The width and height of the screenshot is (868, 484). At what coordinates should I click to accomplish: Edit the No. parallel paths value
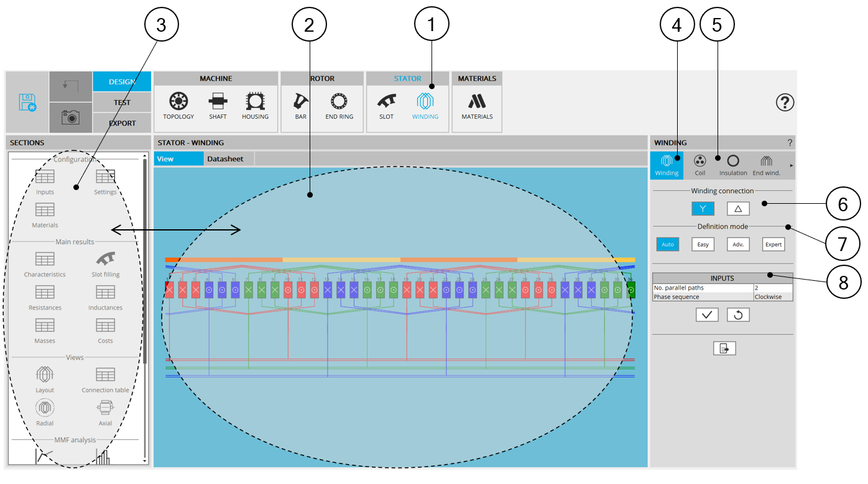click(x=772, y=288)
